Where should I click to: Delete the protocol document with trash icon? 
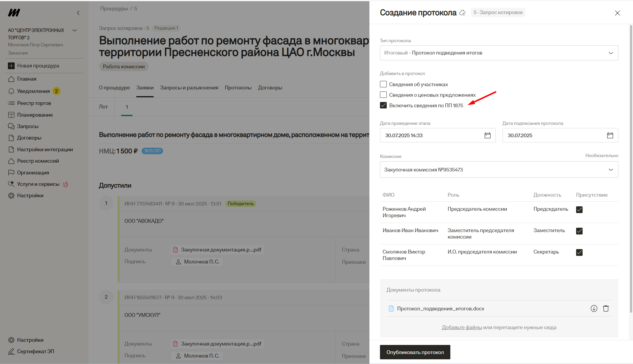(x=606, y=308)
